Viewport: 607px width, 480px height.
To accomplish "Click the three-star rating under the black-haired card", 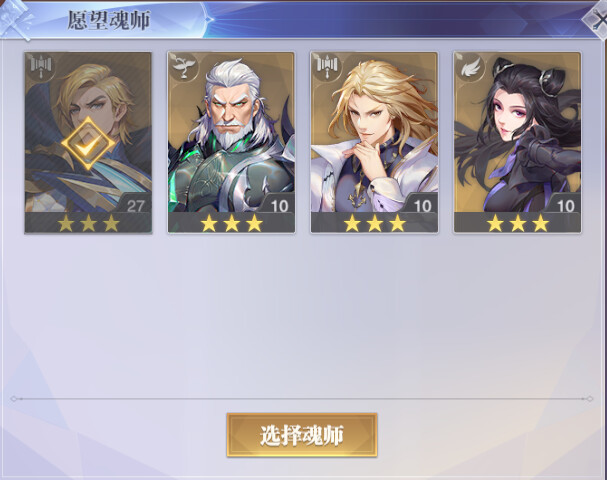I will [x=518, y=223].
